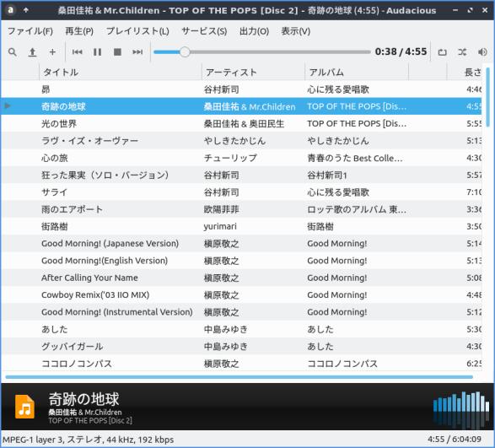
Task: Sort by the アーティスト column header
Action: 253,73
